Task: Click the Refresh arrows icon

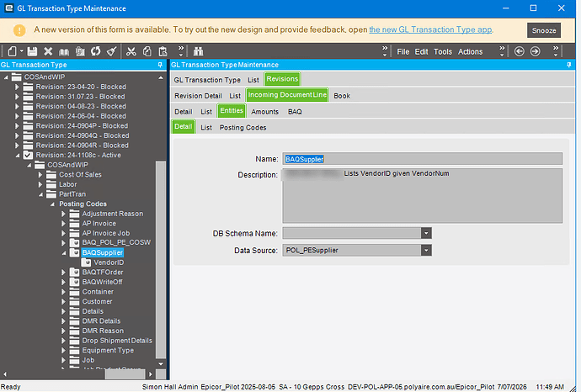Action: coord(96,51)
